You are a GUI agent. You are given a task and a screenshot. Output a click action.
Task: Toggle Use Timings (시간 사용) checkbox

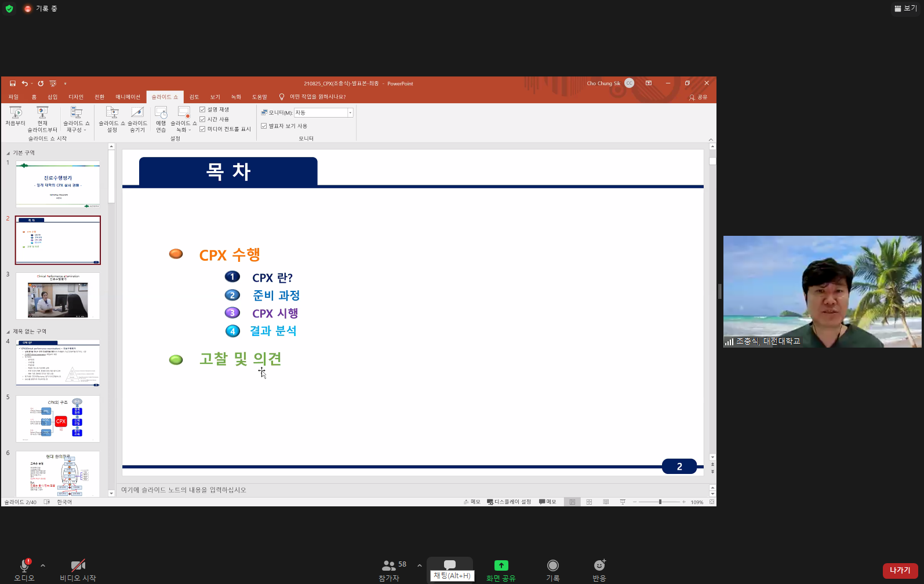click(202, 119)
